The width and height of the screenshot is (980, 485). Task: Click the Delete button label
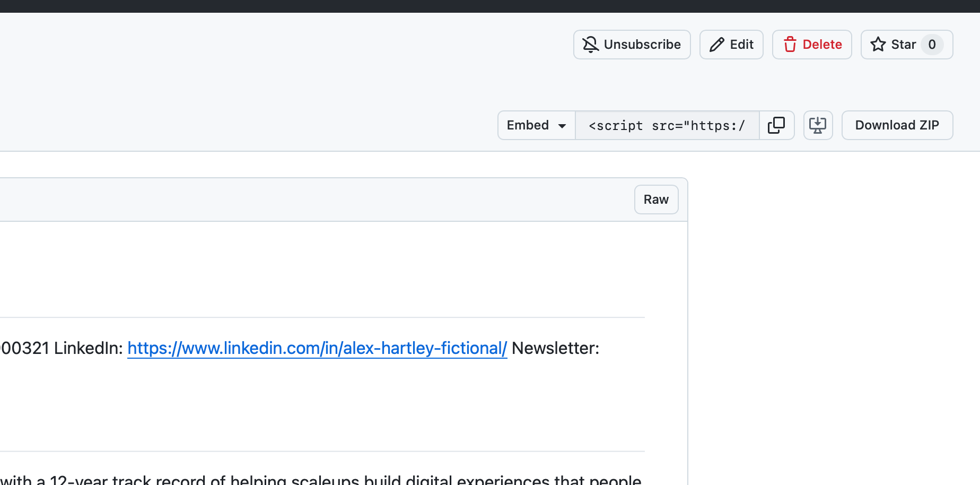click(x=822, y=45)
